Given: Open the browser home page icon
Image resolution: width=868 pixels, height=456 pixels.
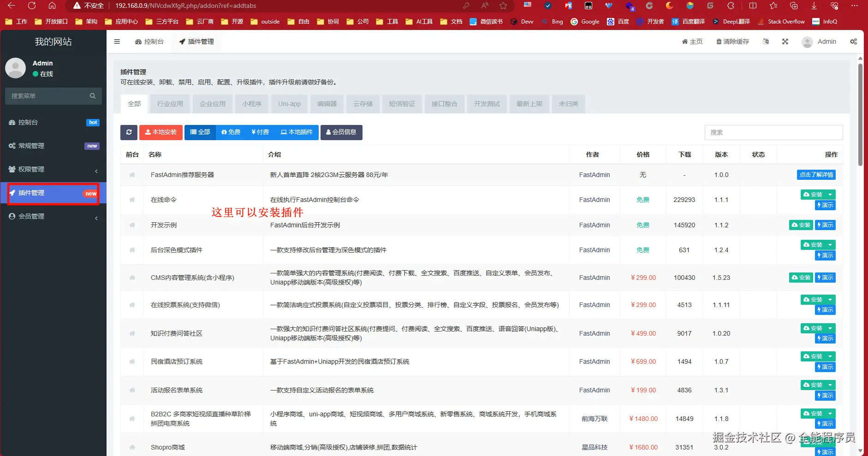Looking at the screenshot, I should point(52,6).
